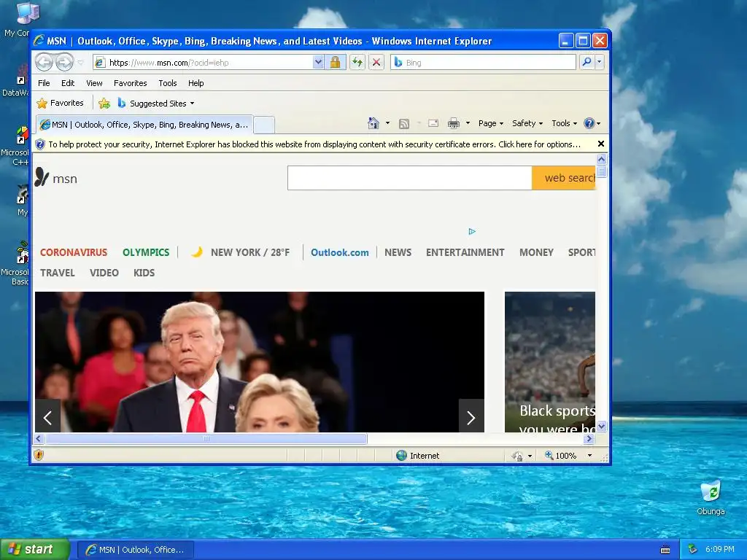747x560 pixels.
Task: Click the security lock icon in address bar
Action: (x=335, y=63)
